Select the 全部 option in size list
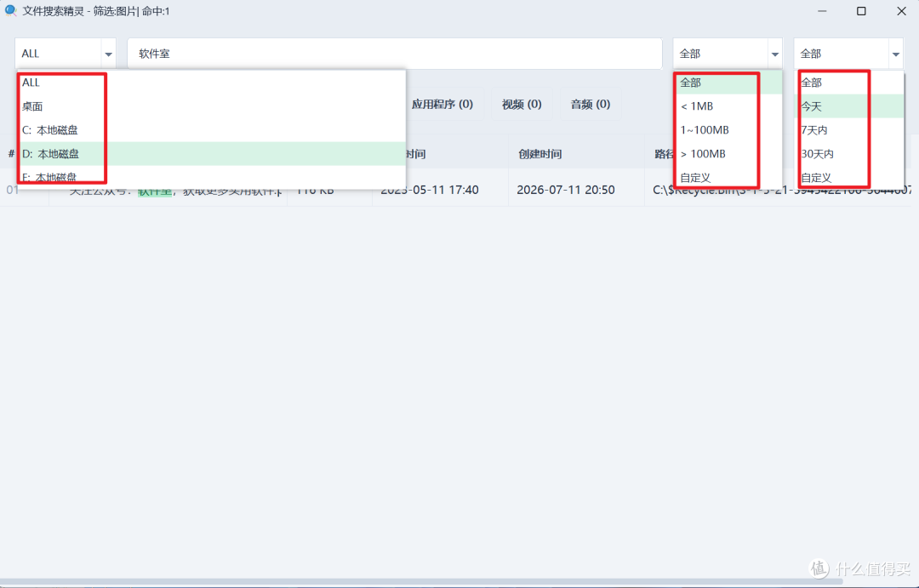This screenshot has width=919, height=588. [x=728, y=83]
